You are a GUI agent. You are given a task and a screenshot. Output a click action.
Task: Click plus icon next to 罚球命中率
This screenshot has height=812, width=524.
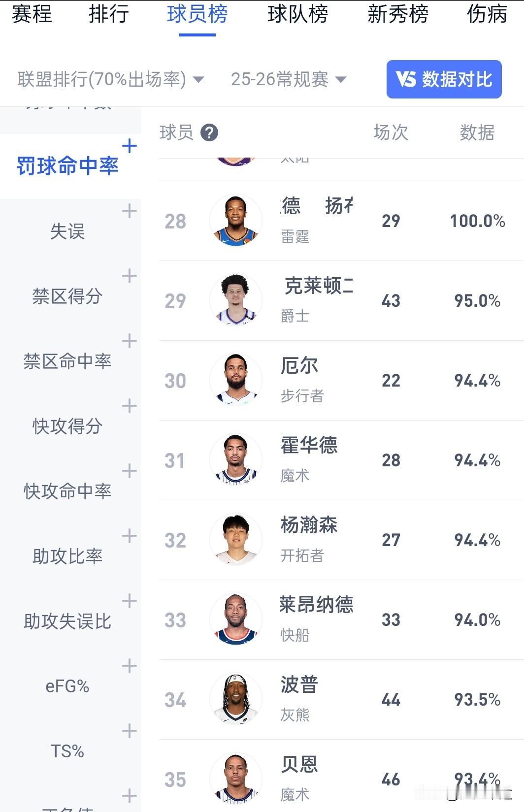[x=129, y=146]
